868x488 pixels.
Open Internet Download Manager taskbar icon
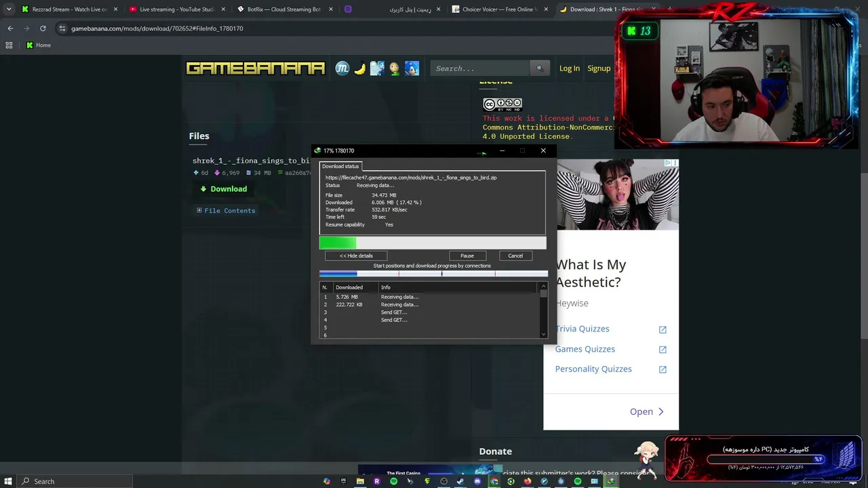coord(611,481)
